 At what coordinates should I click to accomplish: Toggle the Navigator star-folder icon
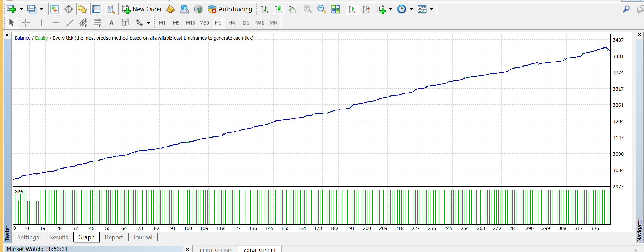pyautogui.click(x=82, y=9)
